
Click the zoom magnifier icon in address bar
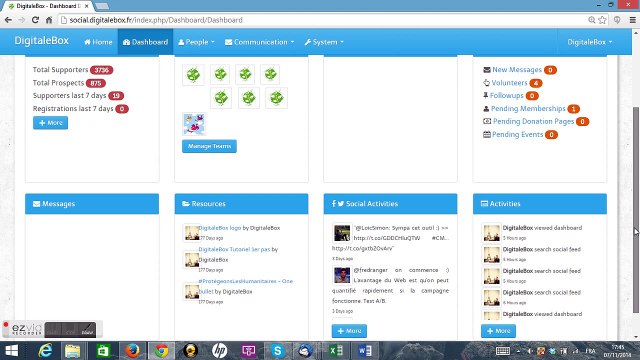tap(591, 20)
